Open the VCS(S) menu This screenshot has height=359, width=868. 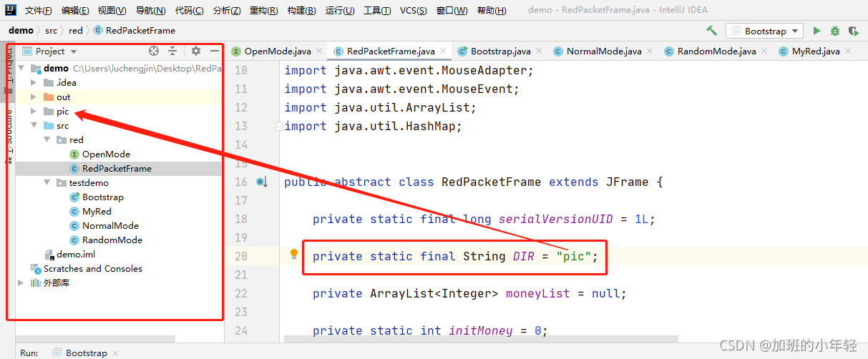413,11
